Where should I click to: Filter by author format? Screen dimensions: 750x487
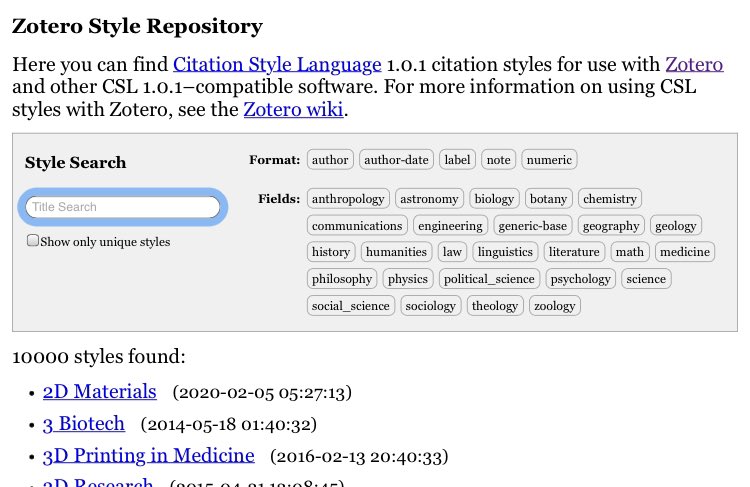pos(330,160)
